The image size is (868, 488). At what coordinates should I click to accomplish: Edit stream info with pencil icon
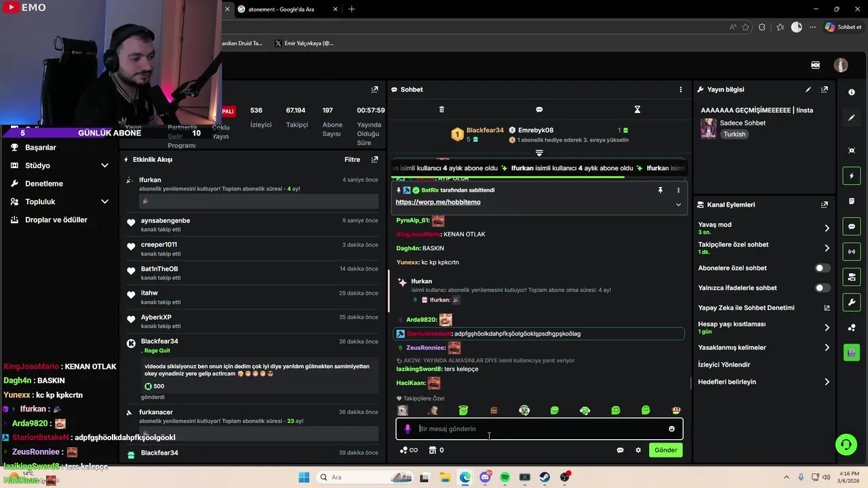(x=808, y=89)
